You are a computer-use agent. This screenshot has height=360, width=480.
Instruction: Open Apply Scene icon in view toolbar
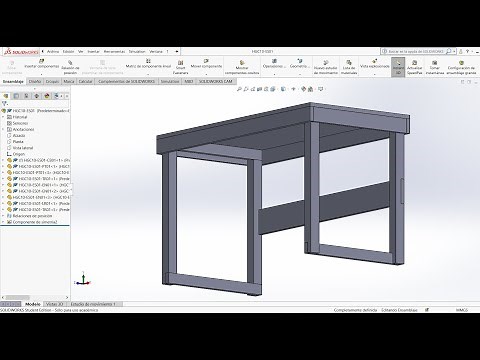[x=311, y=89]
